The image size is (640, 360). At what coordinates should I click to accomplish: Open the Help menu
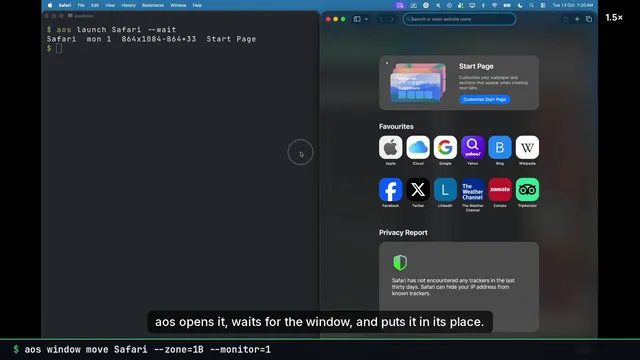(197, 5)
